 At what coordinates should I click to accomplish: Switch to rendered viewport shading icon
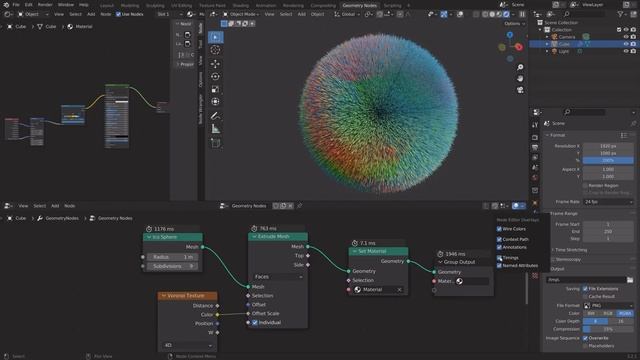[x=507, y=14]
